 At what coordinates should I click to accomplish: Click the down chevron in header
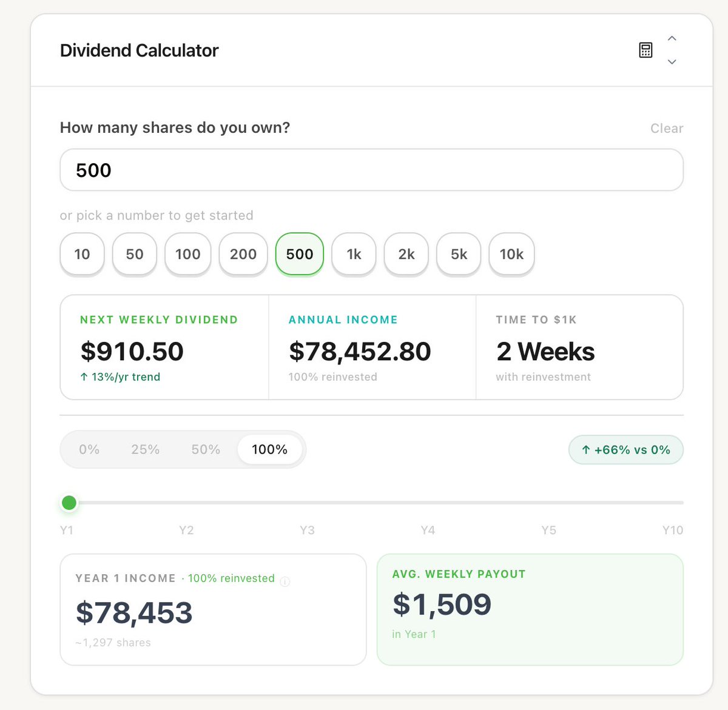coord(672,62)
